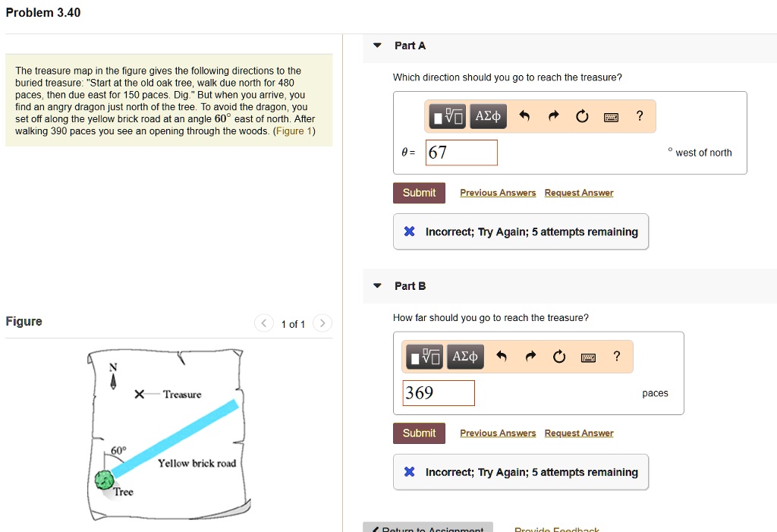Edit the Part B paces answer field
Image resolution: width=777 pixels, height=532 pixels.
439,392
